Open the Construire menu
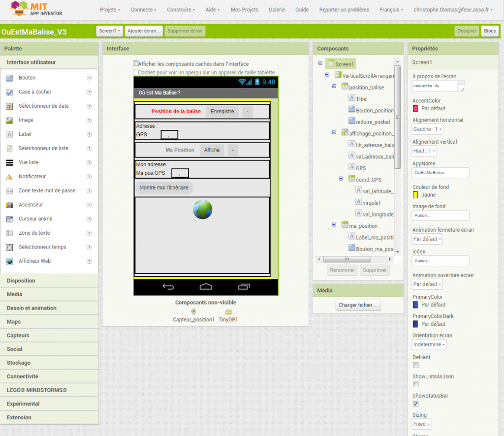The image size is (504, 436). (x=181, y=10)
